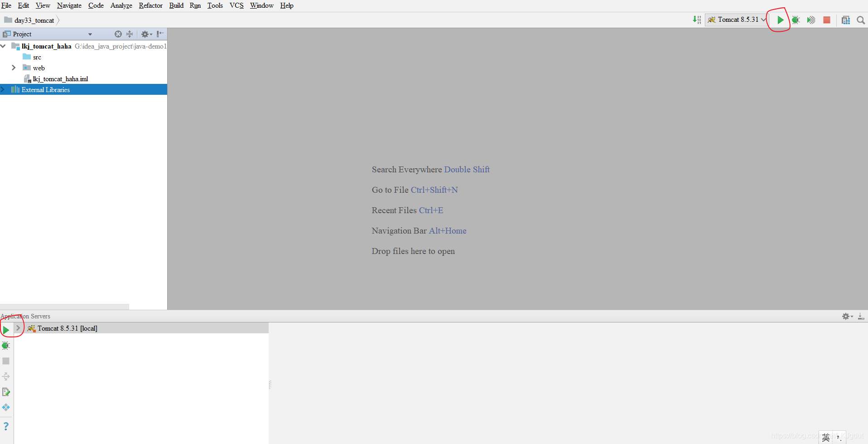Run with Coverage from the top toolbar
The width and height of the screenshot is (868, 444).
pos(811,20)
